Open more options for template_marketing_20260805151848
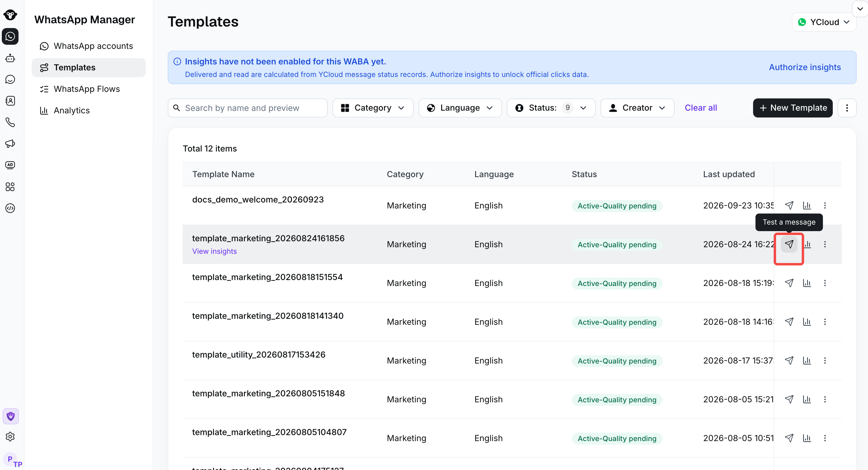Screen dimensions: 868x470 825,399
